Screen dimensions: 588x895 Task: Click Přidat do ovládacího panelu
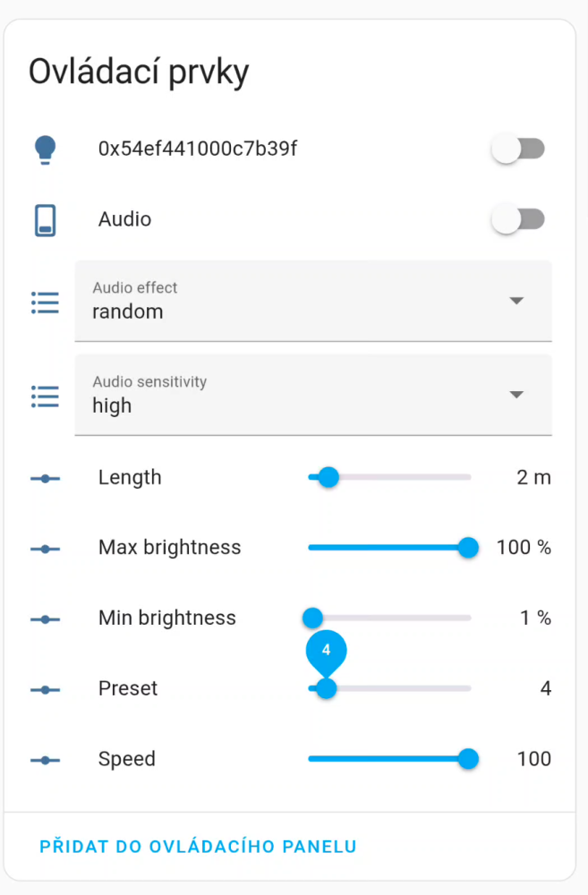pyautogui.click(x=198, y=847)
